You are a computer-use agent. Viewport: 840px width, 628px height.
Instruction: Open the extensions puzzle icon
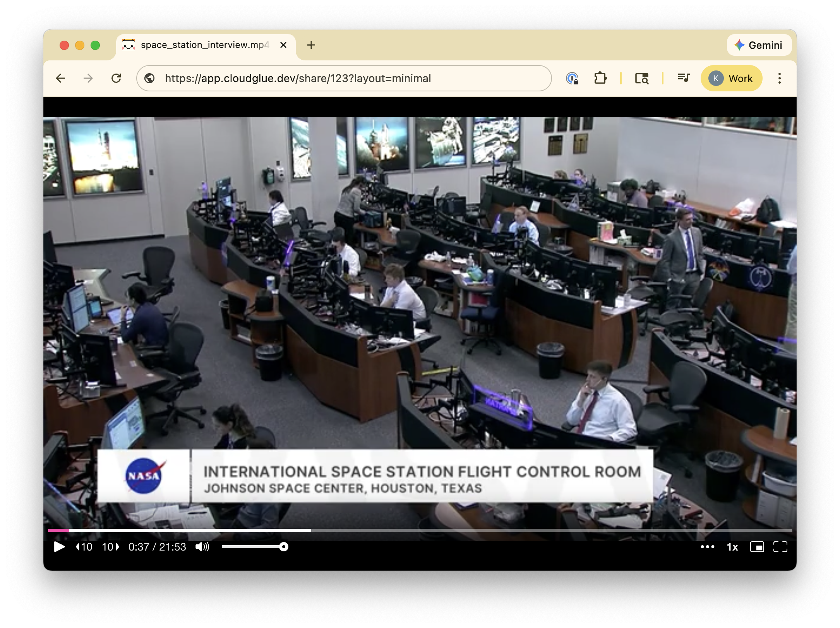coord(600,79)
